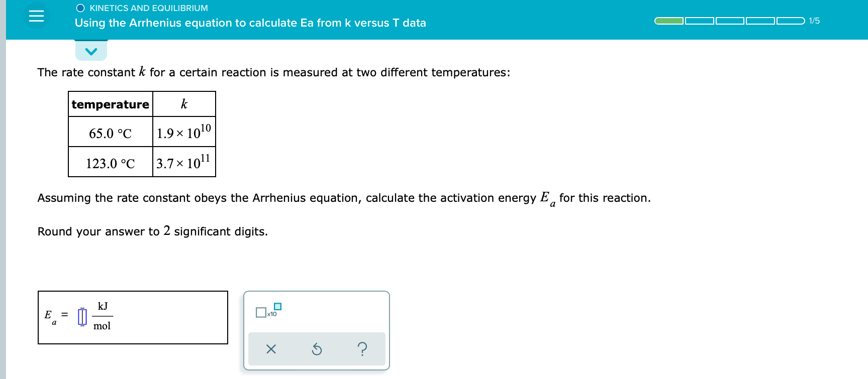Viewport: 868px width, 379px height.
Task: Click the lesson title about the Arrhenius equation
Action: tap(250, 23)
